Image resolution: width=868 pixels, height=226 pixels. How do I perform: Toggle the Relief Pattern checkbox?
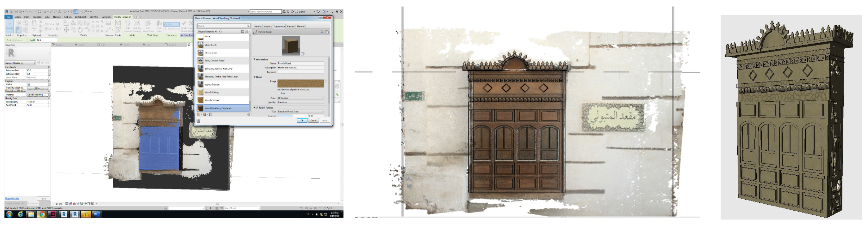click(x=257, y=108)
